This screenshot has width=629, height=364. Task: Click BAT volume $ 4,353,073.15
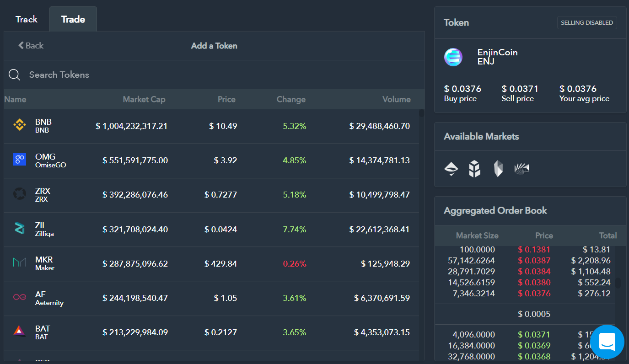[382, 332]
